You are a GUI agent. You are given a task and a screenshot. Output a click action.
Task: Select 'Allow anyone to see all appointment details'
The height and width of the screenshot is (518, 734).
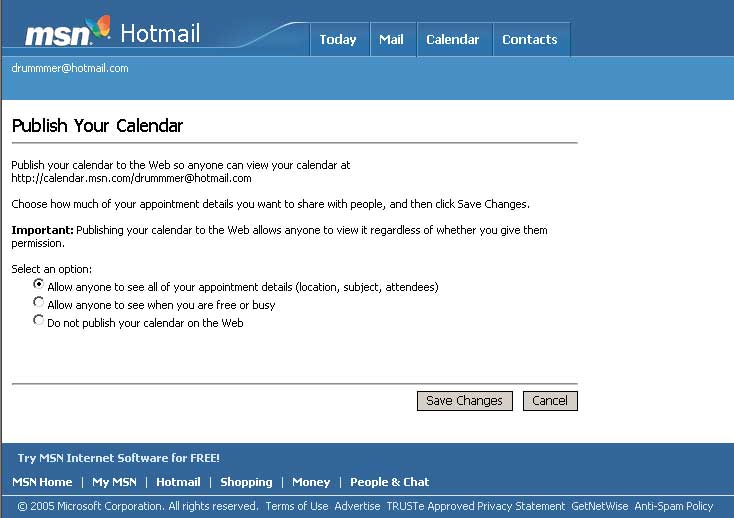pos(38,284)
